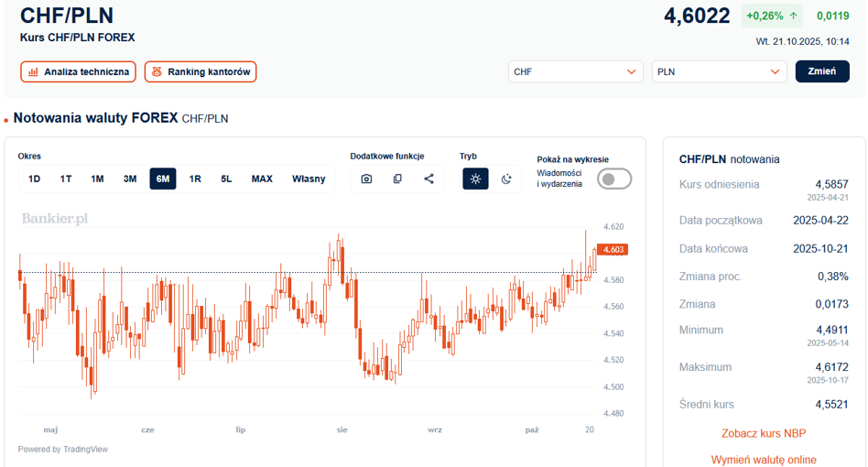Choose the MAX period range
The width and height of the screenshot is (868, 467).
(x=262, y=179)
